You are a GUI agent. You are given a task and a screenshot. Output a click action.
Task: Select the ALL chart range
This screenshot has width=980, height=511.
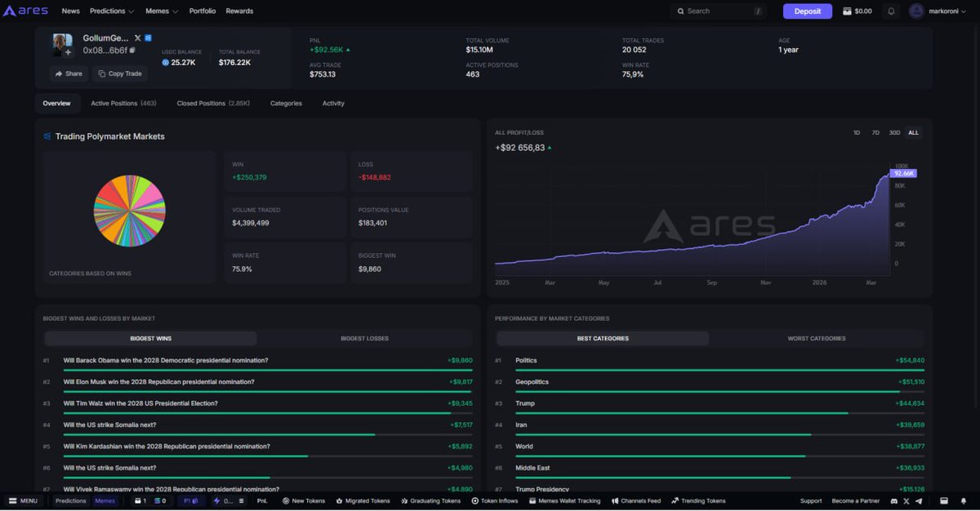pyautogui.click(x=913, y=132)
